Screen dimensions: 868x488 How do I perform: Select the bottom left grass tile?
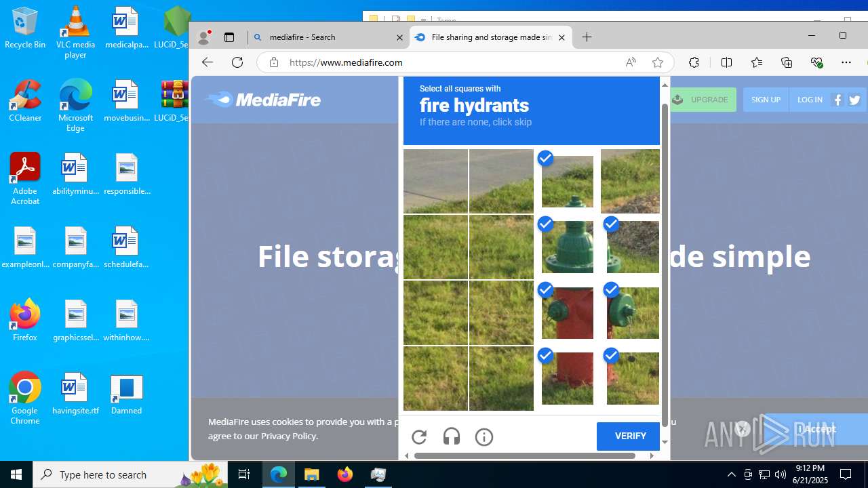[435, 378]
